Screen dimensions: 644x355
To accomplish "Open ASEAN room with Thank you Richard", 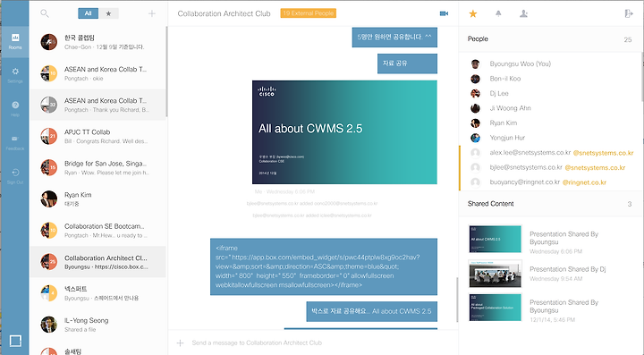I will pos(97,105).
